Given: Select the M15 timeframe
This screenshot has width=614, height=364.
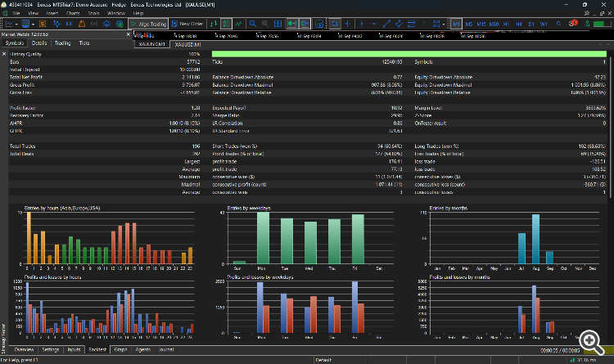Looking at the screenshot, I should (x=481, y=24).
